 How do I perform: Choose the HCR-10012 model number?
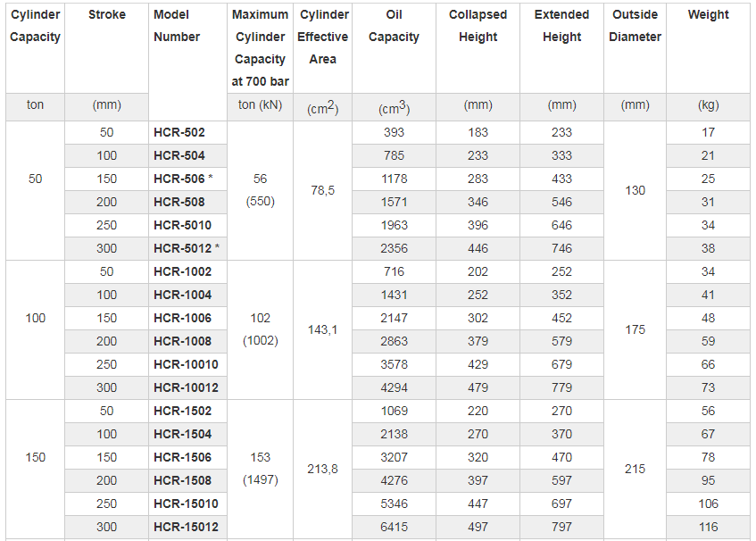click(186, 387)
